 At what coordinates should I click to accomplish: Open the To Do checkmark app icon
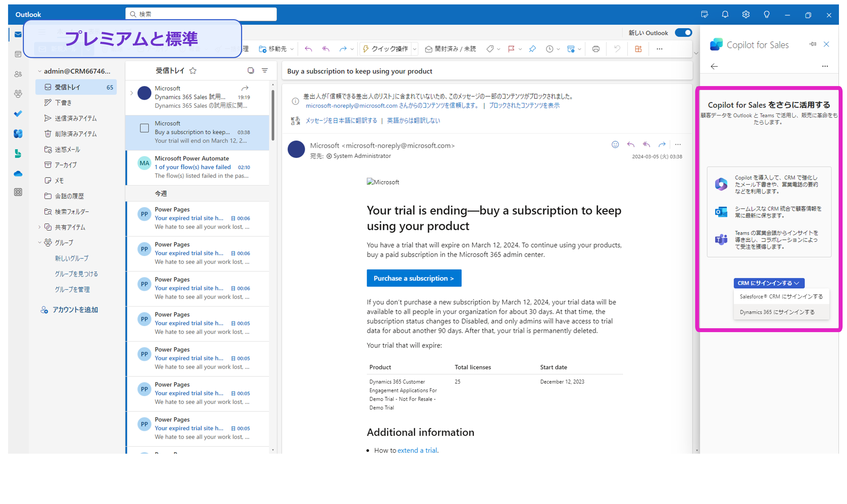(x=18, y=114)
